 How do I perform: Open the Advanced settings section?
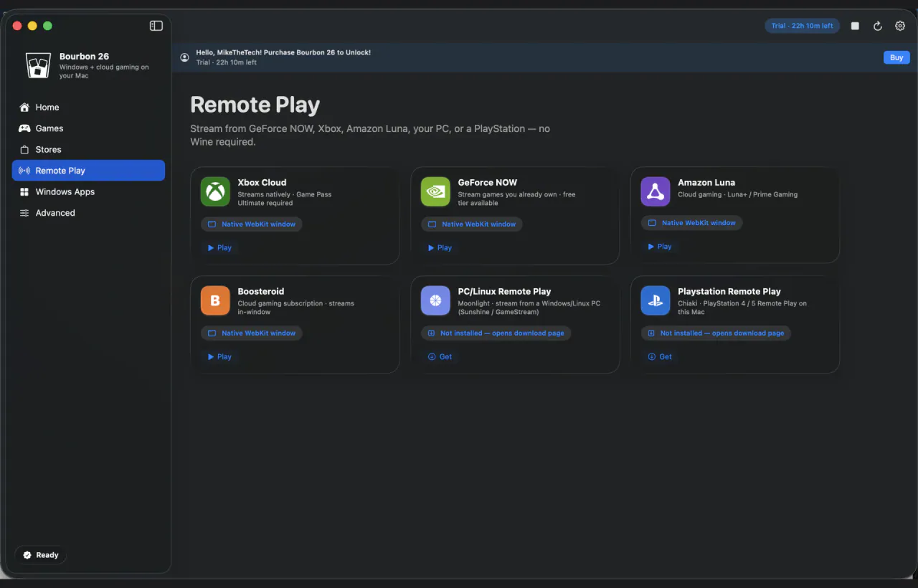pos(88,213)
